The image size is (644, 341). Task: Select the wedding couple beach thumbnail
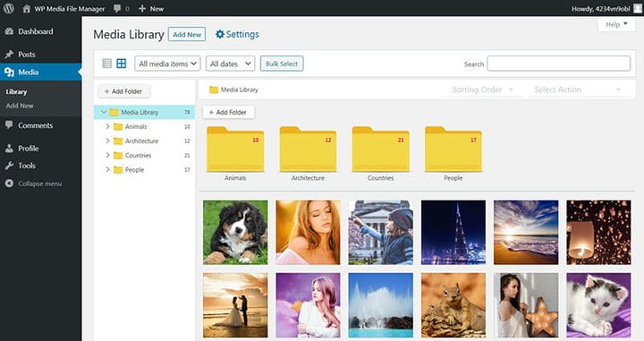click(235, 305)
